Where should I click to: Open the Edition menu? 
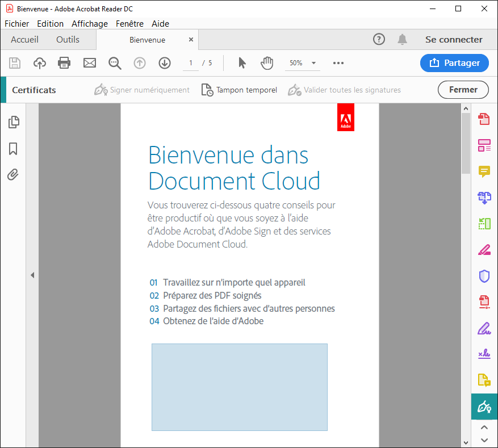50,24
